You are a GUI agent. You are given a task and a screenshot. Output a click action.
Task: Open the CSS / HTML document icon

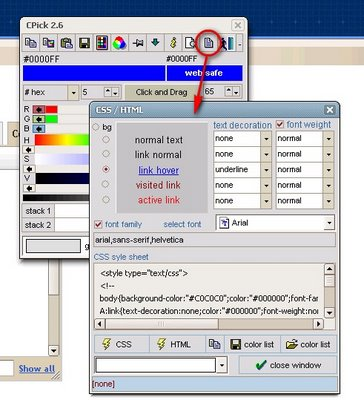coord(208,43)
